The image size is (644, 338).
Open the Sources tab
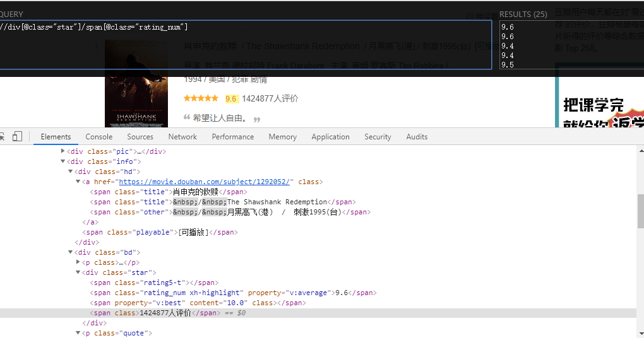140,137
